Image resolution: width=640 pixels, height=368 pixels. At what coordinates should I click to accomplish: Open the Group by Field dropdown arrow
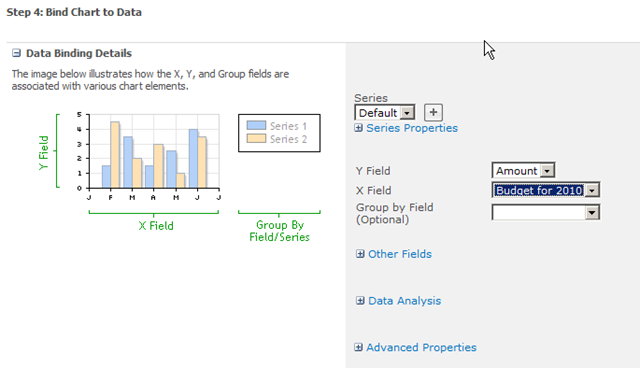[x=592, y=213]
